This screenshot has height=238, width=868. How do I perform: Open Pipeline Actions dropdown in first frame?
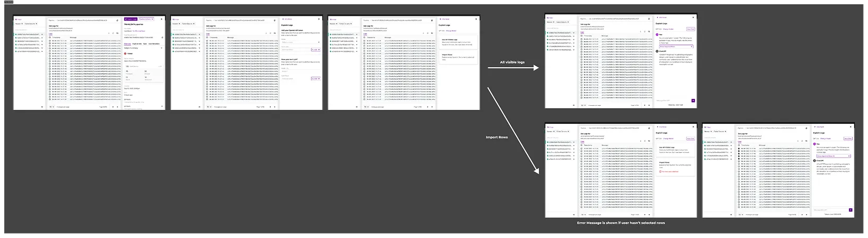[x=146, y=19]
